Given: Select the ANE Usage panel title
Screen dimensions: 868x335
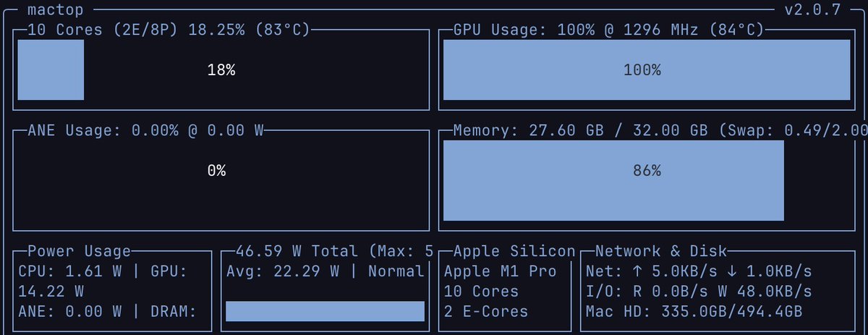Looking at the screenshot, I should point(145,131).
